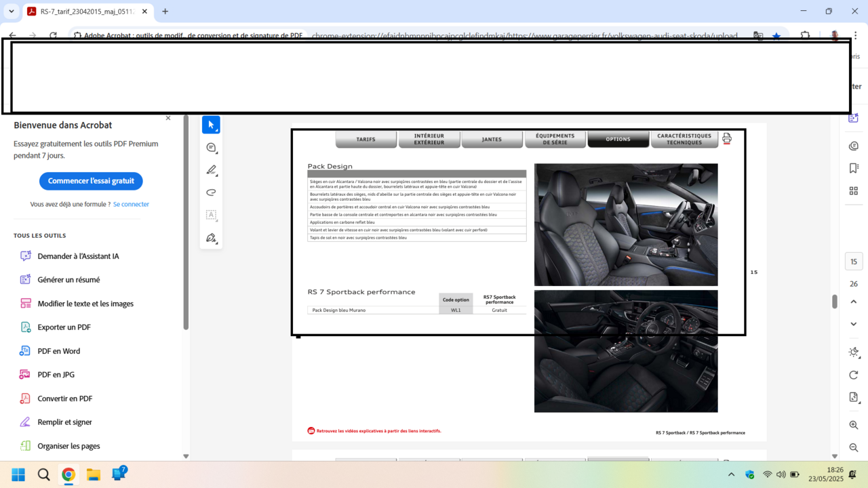This screenshot has height=488, width=868.
Task: Open the signature pen tool
Action: pos(211,238)
